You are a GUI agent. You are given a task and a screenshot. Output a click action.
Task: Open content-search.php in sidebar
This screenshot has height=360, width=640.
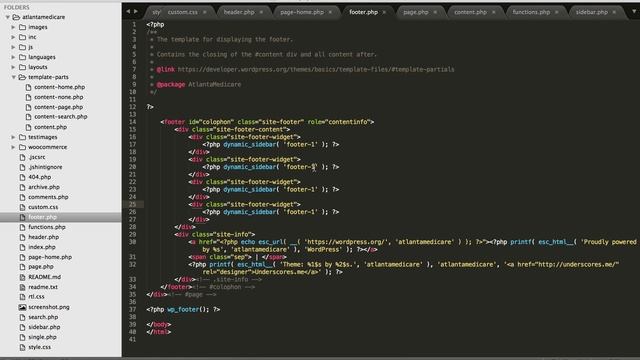[x=61, y=117]
